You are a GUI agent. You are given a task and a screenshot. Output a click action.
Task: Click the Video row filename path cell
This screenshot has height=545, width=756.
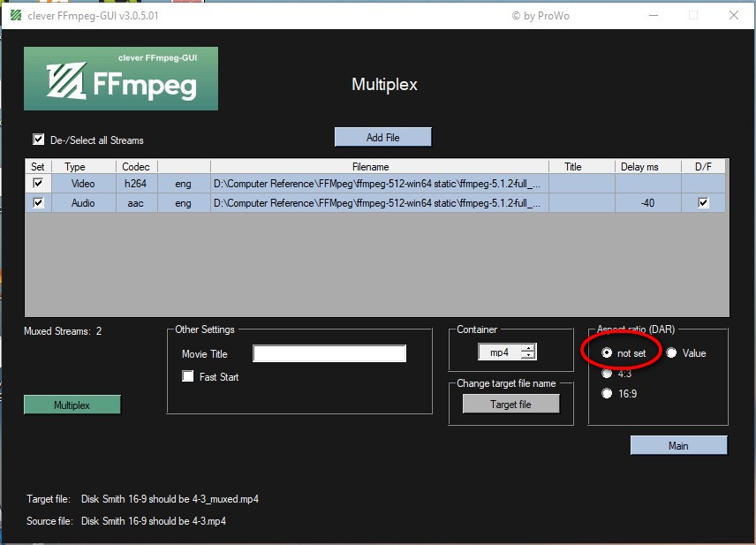tap(380, 184)
